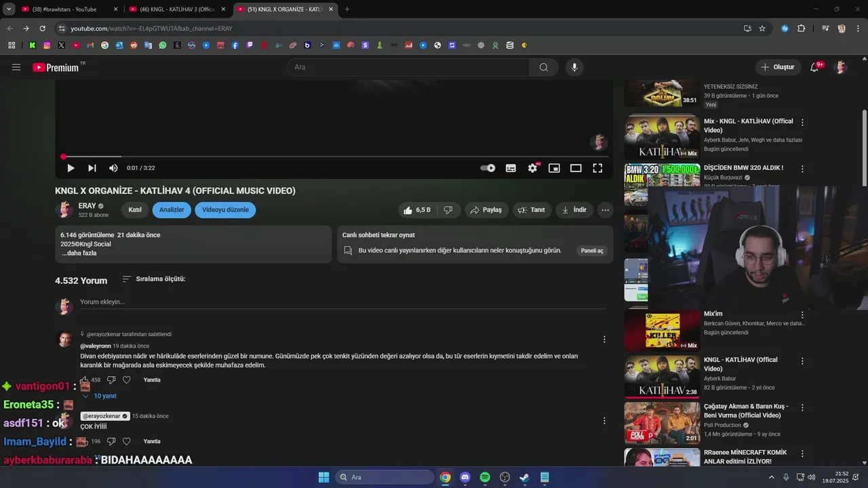This screenshot has width=868, height=488.
Task: Bookmark this page with the star
Action: [762, 28]
